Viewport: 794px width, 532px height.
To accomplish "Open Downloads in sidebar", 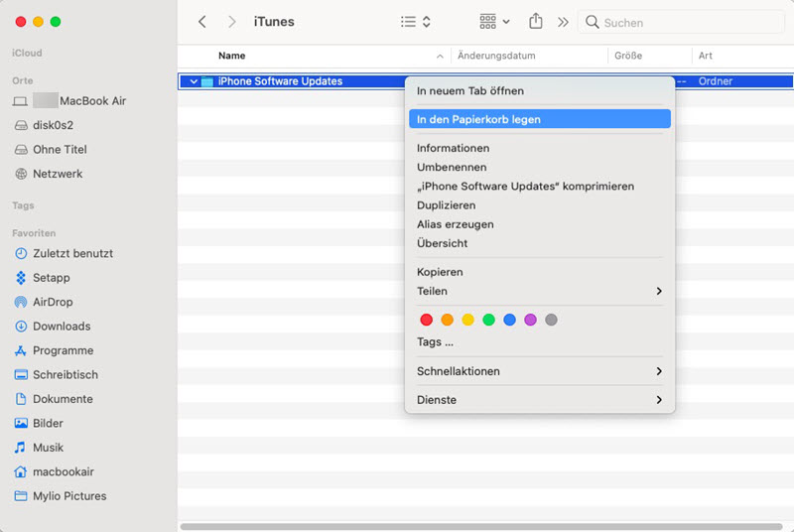I will tap(53, 327).
